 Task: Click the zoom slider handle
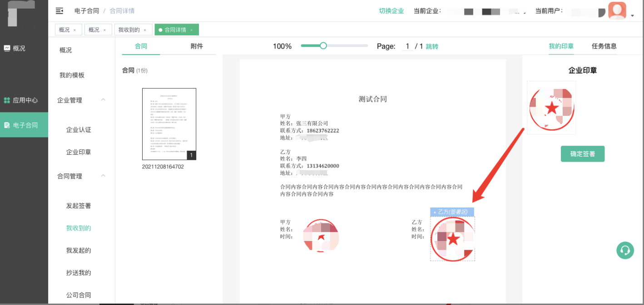[x=323, y=45]
